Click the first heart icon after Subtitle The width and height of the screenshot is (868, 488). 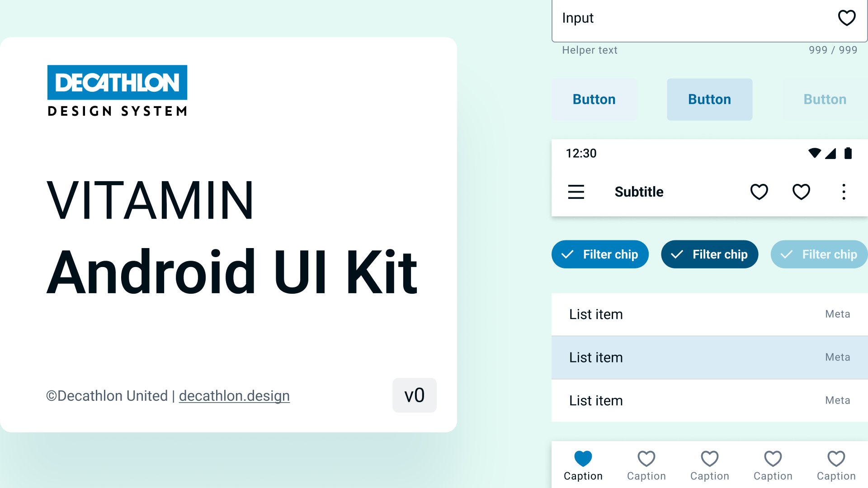[759, 192]
